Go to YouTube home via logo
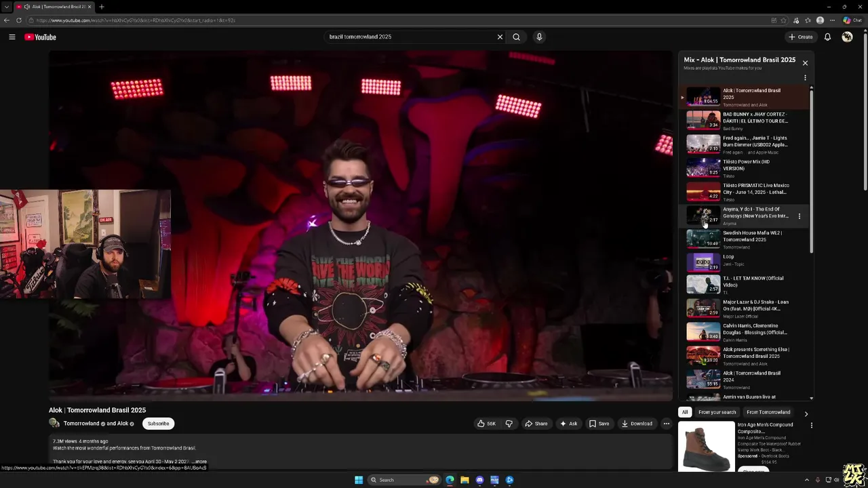The height and width of the screenshot is (488, 868). [40, 37]
